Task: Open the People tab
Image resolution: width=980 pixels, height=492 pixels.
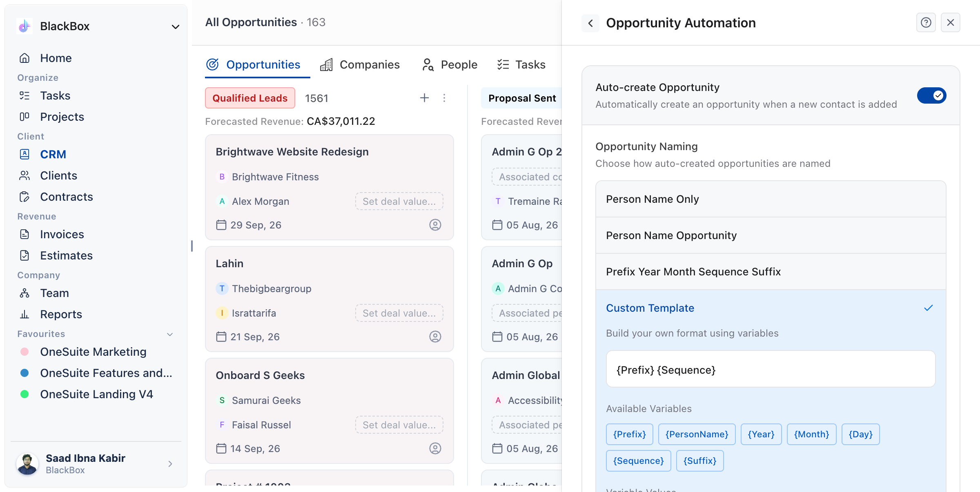Action: [x=450, y=64]
